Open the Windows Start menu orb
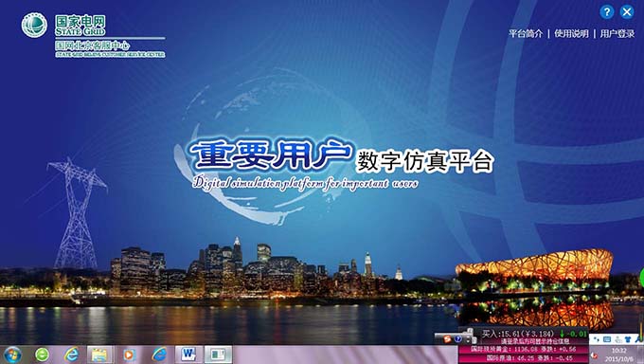Image resolution: width=644 pixels, height=364 pixels. pos(12,355)
